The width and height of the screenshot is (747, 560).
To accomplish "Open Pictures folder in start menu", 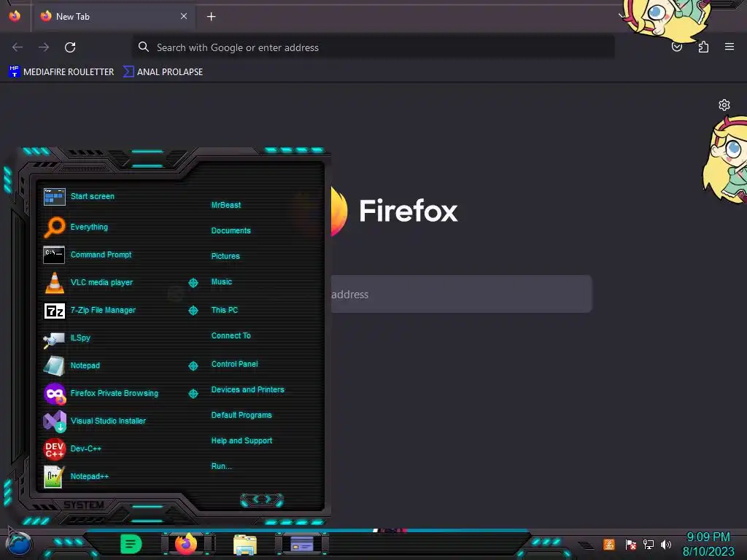I will click(x=225, y=256).
